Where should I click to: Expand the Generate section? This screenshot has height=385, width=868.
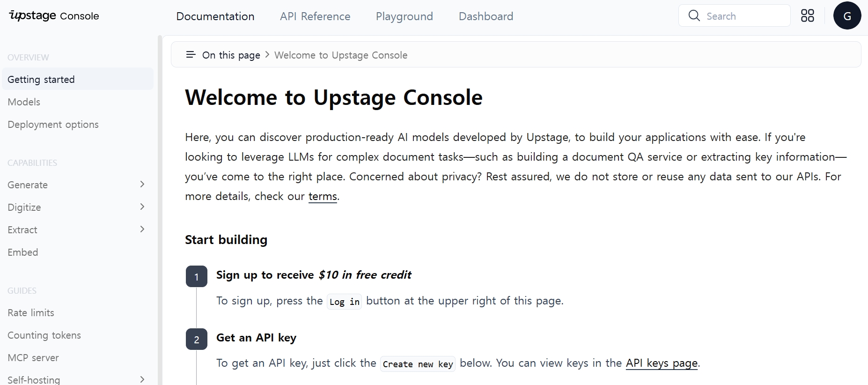[x=142, y=185]
